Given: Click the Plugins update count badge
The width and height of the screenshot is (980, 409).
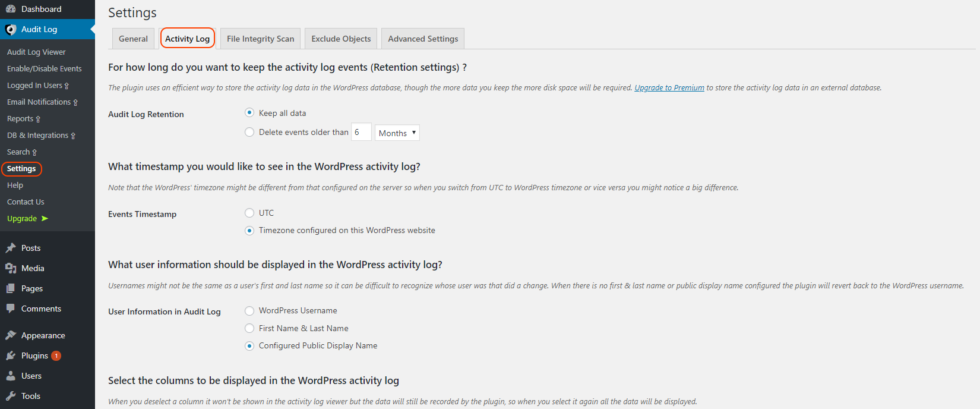Looking at the screenshot, I should pos(56,355).
